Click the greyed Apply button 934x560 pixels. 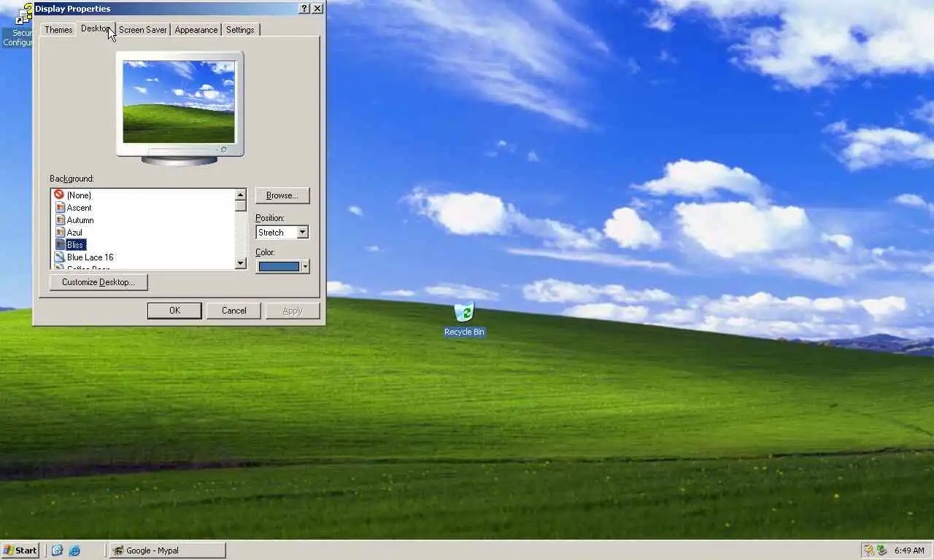[x=293, y=311]
